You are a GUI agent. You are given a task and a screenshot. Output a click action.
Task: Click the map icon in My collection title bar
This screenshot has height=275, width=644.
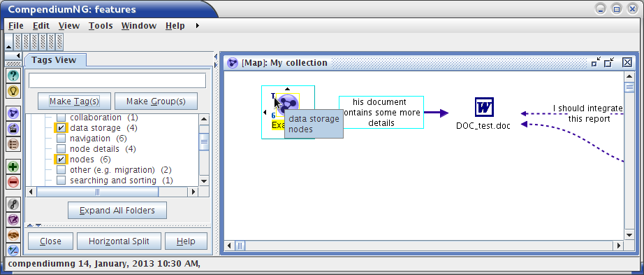[233, 63]
